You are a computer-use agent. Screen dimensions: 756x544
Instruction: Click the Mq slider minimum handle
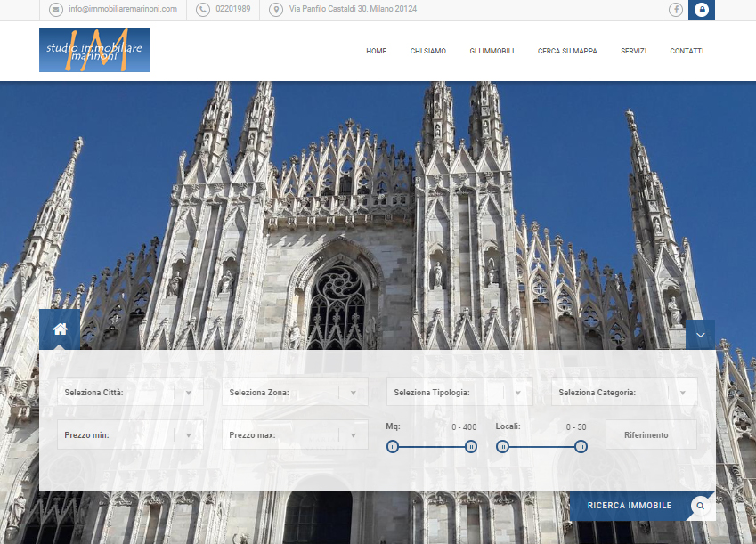point(393,447)
